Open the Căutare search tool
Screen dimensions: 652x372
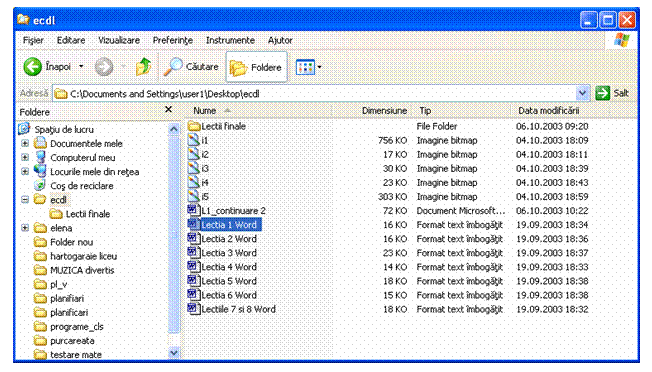191,67
